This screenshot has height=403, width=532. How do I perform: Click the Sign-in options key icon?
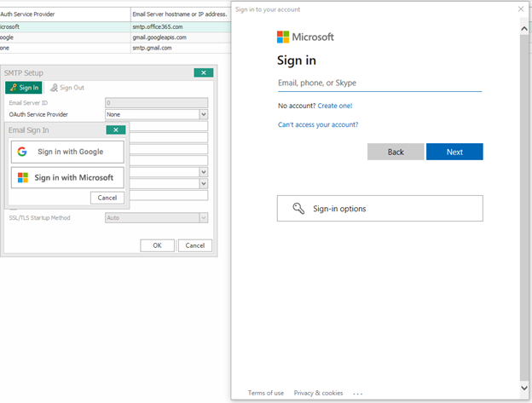pyautogui.click(x=298, y=208)
